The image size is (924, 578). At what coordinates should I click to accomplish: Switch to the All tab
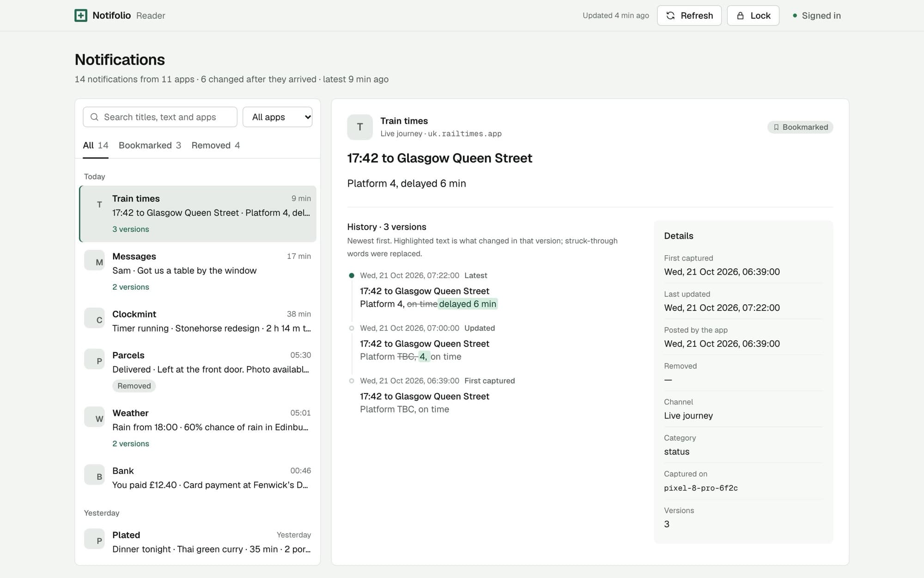[96, 145]
